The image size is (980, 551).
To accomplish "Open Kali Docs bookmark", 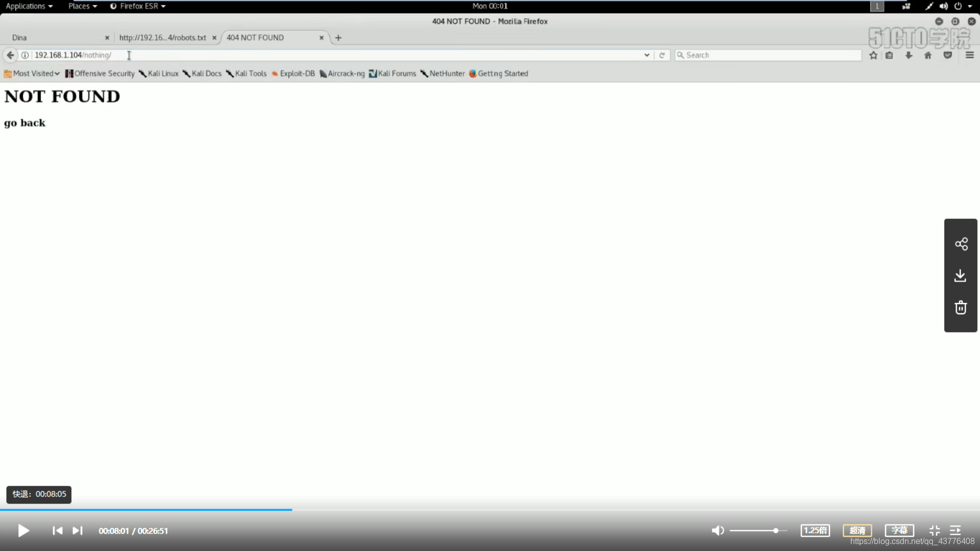I will tap(202, 73).
